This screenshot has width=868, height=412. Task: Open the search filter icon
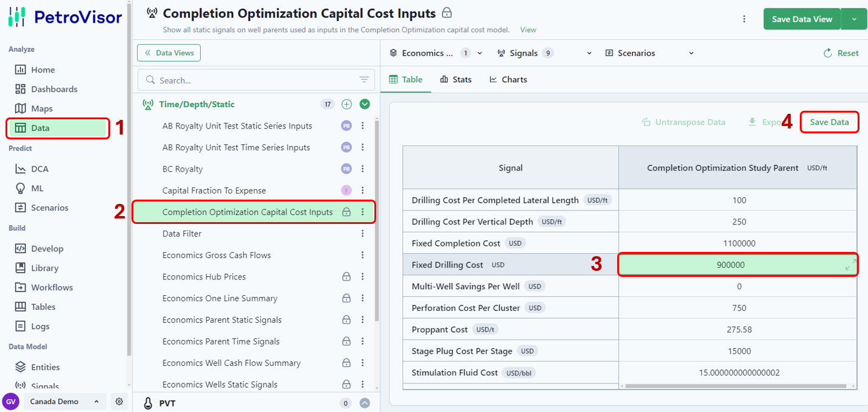pyautogui.click(x=364, y=80)
